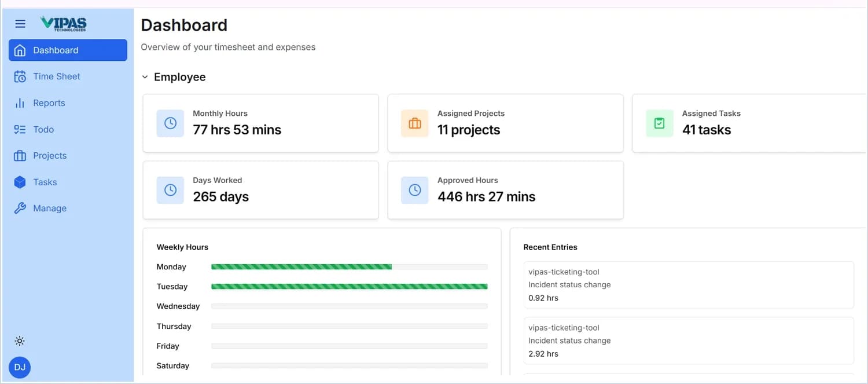The image size is (868, 384).
Task: Click the Saturday weekly hours bar
Action: (x=350, y=366)
